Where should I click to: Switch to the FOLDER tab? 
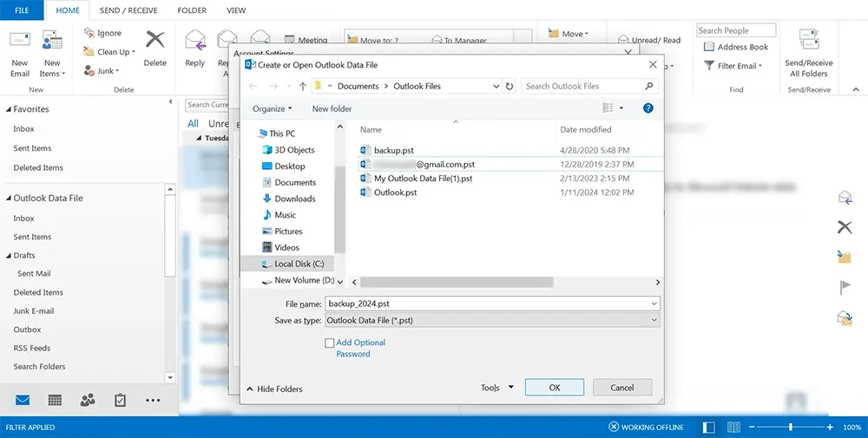(192, 10)
